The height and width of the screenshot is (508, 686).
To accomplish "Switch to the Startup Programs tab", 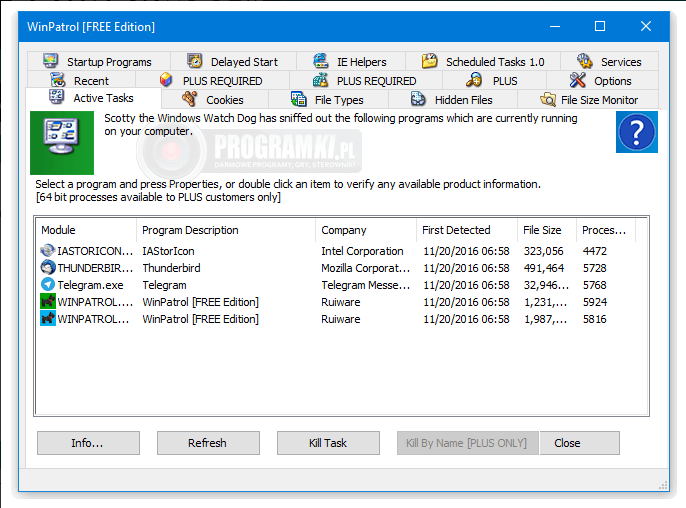I will (99, 61).
